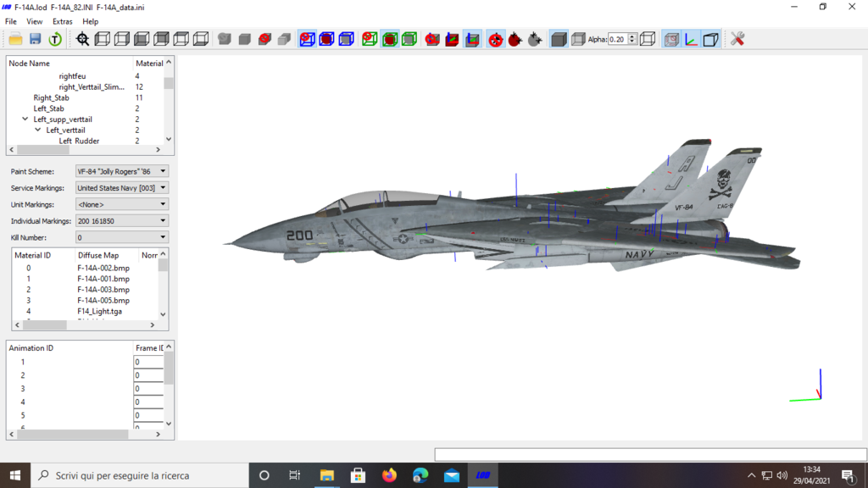Image resolution: width=868 pixels, height=488 pixels.
Task: Open the Individual Markings dropdown
Action: pyautogui.click(x=122, y=221)
